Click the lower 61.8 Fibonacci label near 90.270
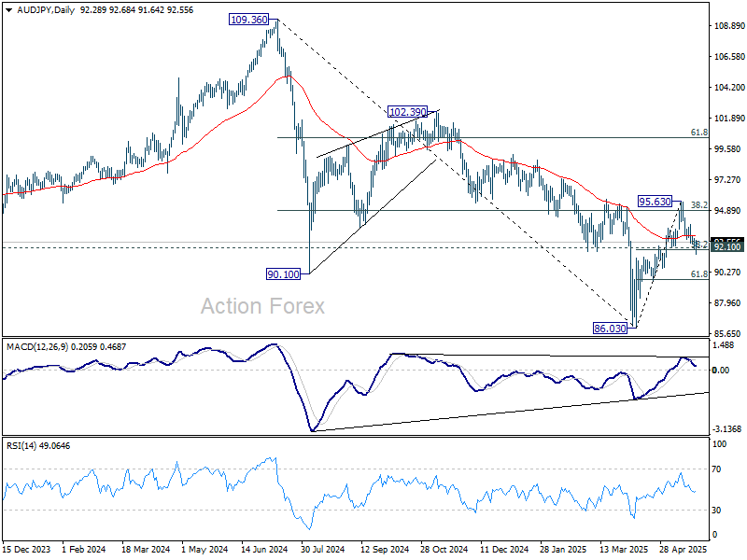The width and height of the screenshot is (747, 560). click(698, 273)
